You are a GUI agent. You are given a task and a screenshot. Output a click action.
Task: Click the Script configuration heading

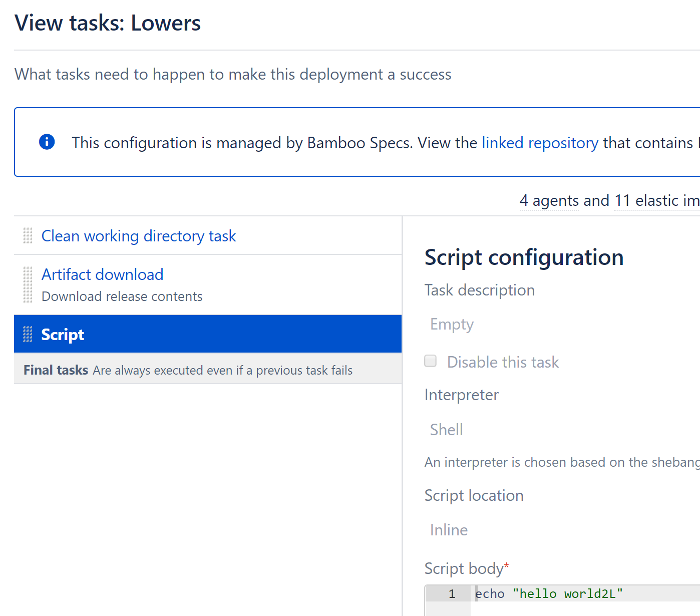point(524,257)
